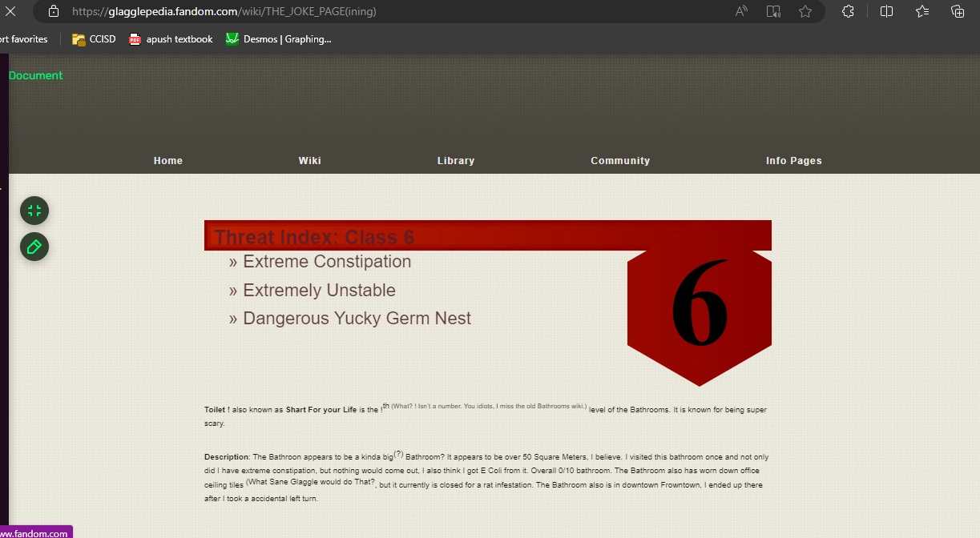Open the Info Pages navigation menu
The image size is (980, 538).
[x=793, y=160]
